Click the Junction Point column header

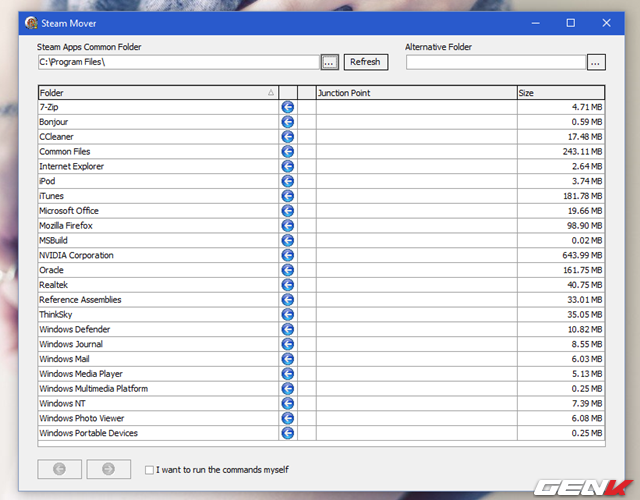pos(415,93)
